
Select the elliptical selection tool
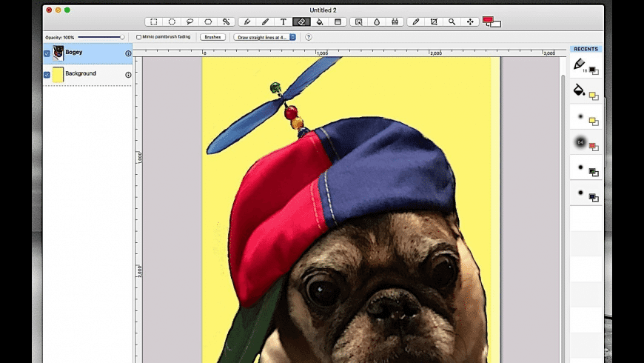coord(172,22)
